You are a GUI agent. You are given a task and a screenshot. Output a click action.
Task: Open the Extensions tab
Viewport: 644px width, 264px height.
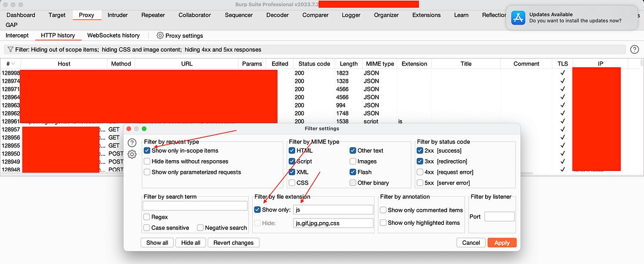(427, 15)
